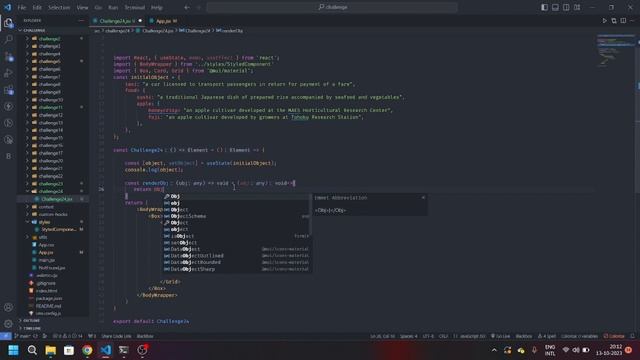
Task: Open the Explorer view in activity bar
Action: [9, 23]
